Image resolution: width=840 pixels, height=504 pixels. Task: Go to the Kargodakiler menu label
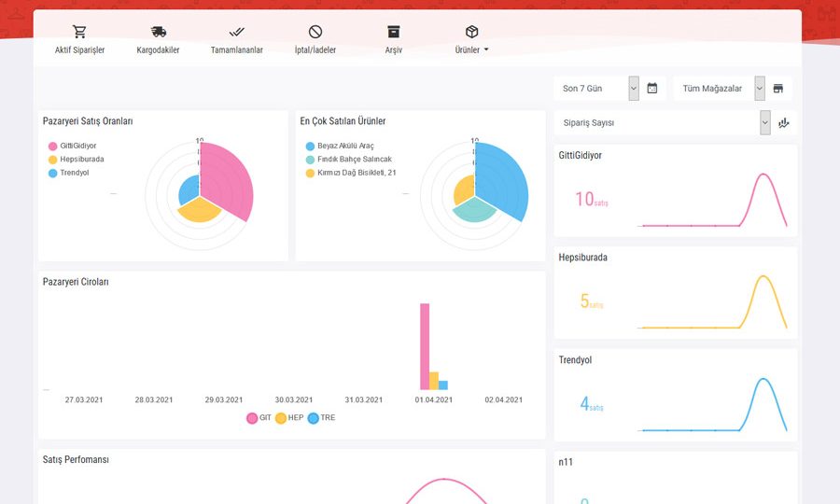[x=158, y=49]
